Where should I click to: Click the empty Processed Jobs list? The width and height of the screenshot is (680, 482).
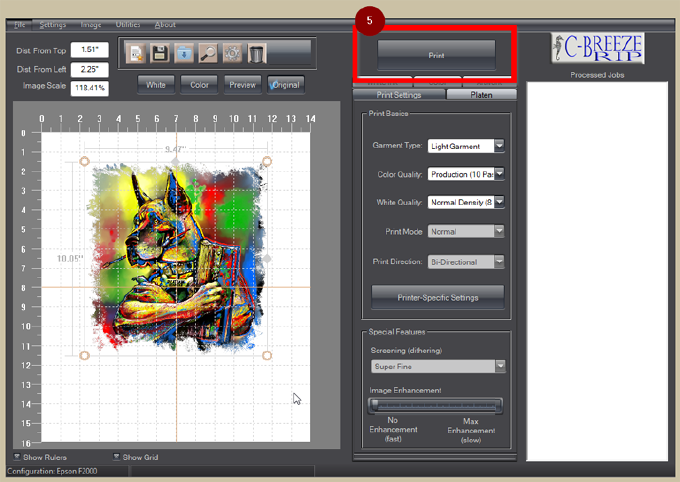(597, 271)
